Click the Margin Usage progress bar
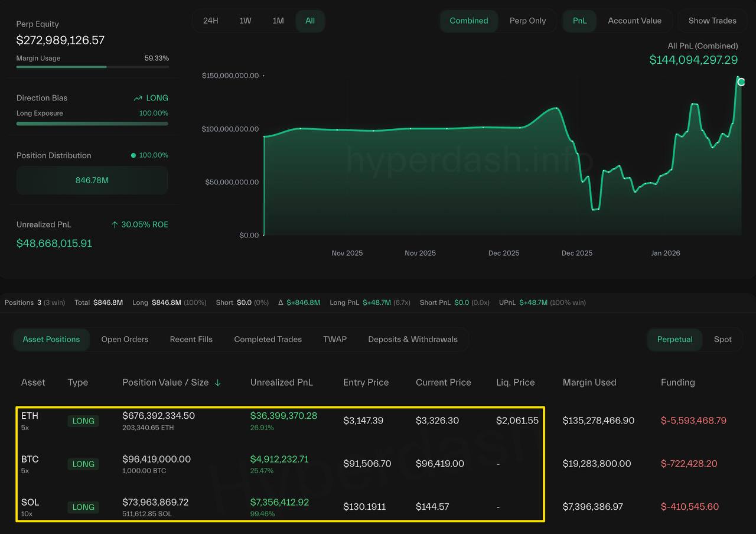The width and height of the screenshot is (756, 534). 92,67
